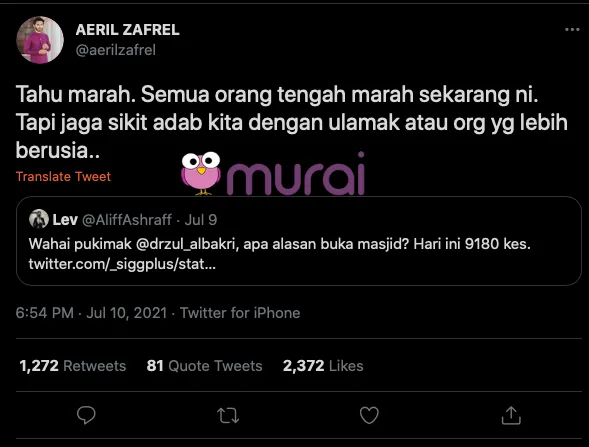
Task: Retweet using the retweet arrows icon
Action: click(x=228, y=415)
